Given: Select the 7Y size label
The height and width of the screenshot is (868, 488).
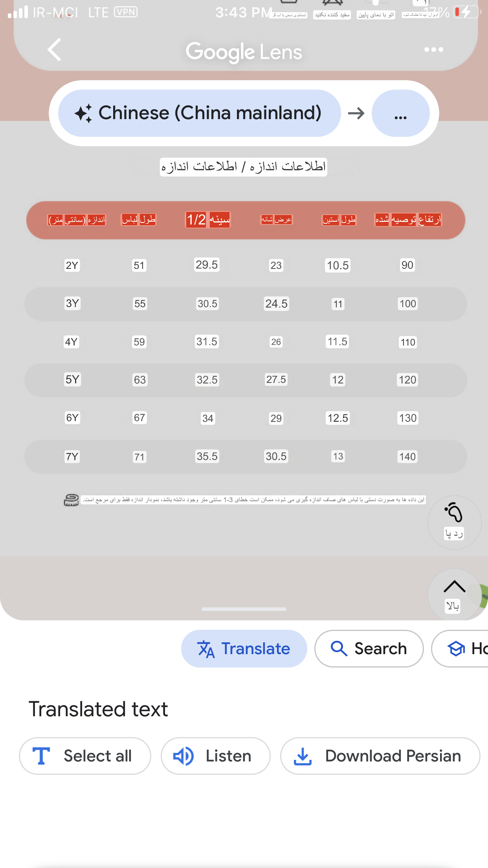Looking at the screenshot, I should pyautogui.click(x=72, y=456).
